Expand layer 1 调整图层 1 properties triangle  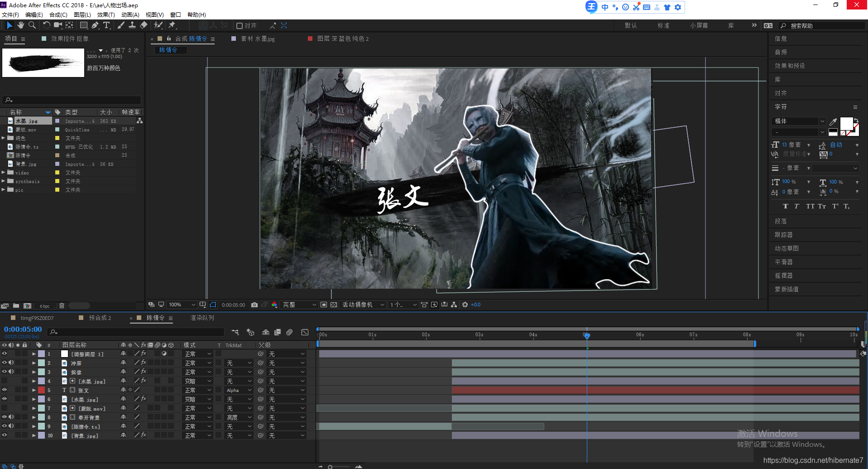[x=34, y=354]
